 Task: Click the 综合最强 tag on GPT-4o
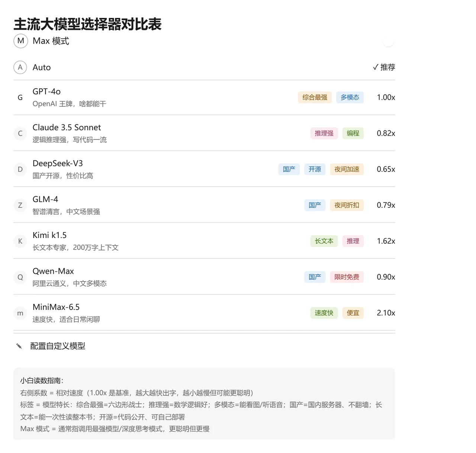315,97
